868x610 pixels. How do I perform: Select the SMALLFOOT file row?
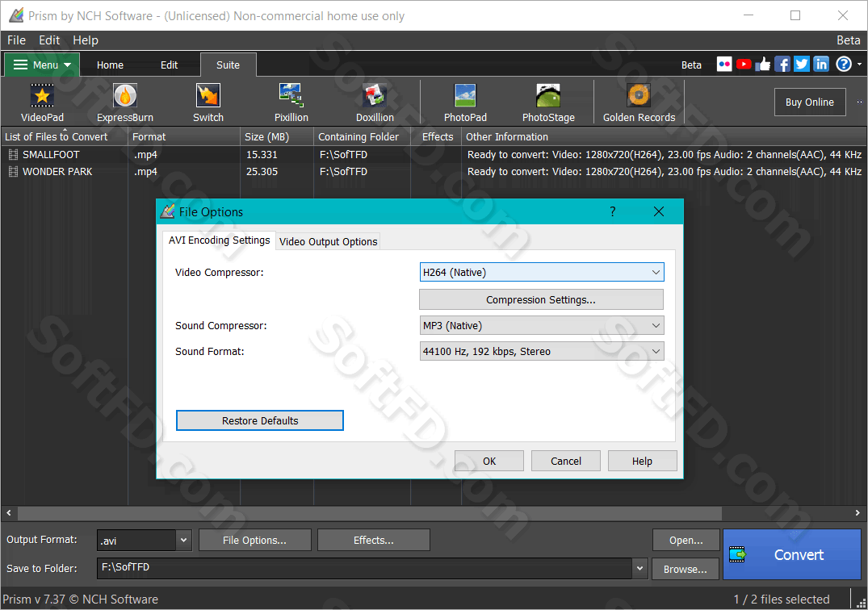434,154
